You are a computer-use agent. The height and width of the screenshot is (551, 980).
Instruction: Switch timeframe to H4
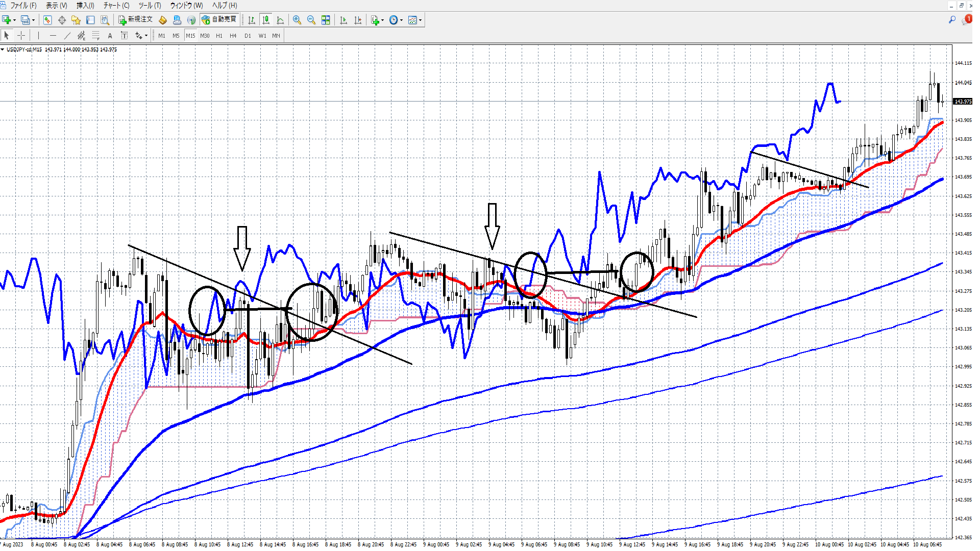tap(233, 36)
